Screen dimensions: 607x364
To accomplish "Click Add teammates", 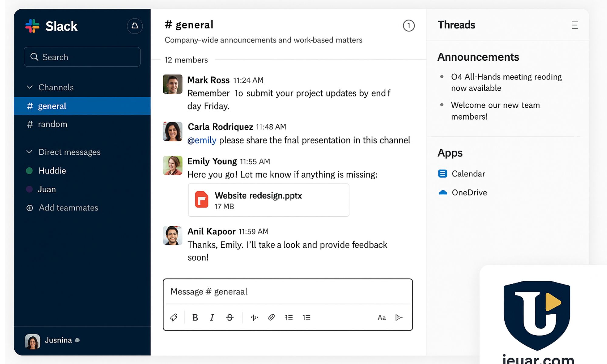I will (68, 208).
